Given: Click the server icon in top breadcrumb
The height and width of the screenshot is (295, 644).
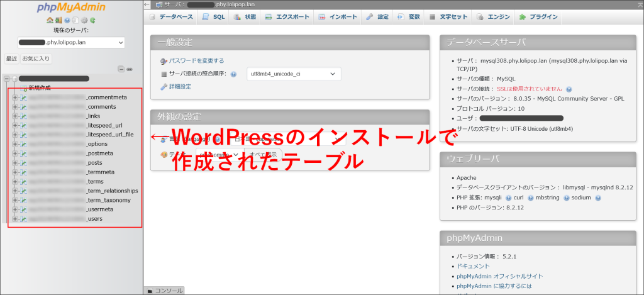Looking at the screenshot, I should pos(159,4).
